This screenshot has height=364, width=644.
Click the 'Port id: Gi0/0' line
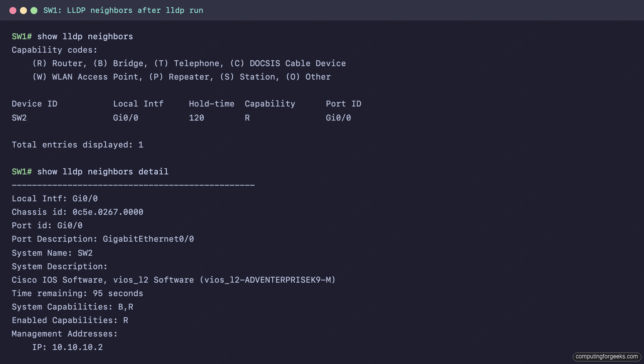click(x=47, y=226)
